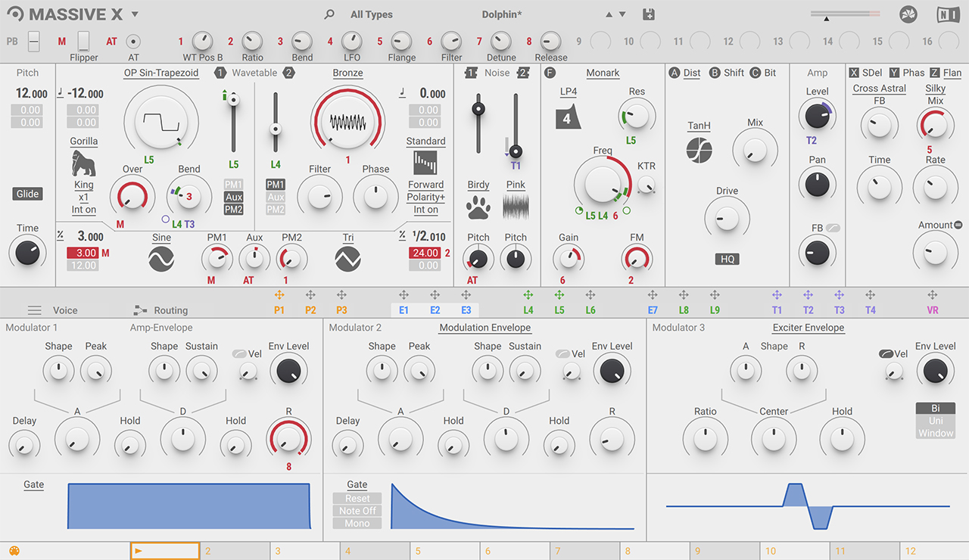Click the Dolphin* preset name
Viewport: 969px width, 560px height.
502,14
